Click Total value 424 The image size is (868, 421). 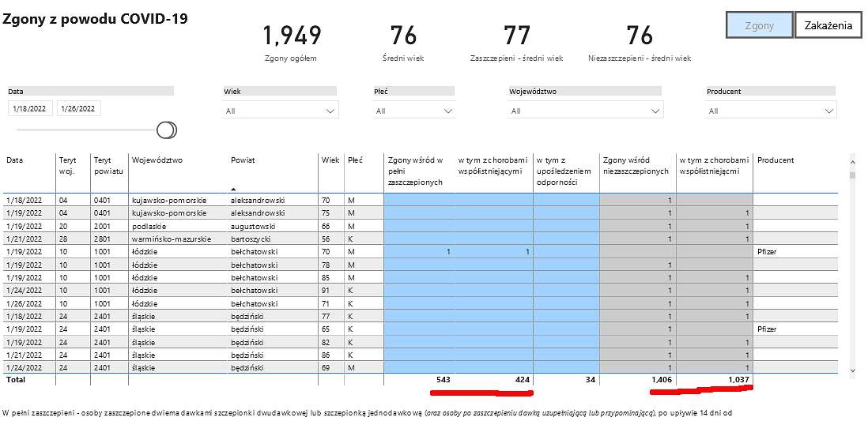pos(522,380)
